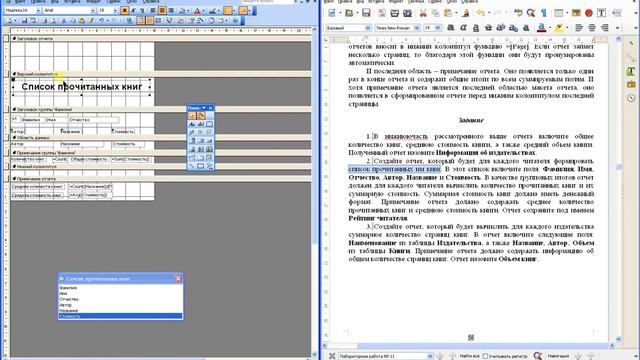Pick the List Box tool in toolbox
The width and height of the screenshot is (640, 360).
point(200,140)
